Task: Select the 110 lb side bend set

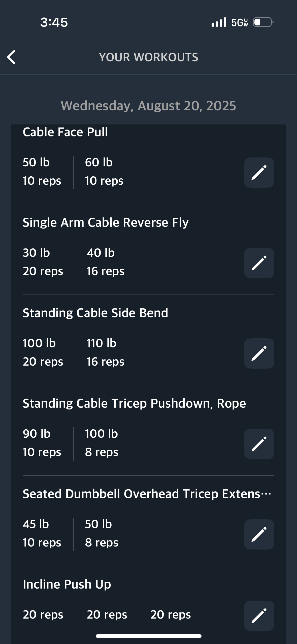Action: pyautogui.click(x=105, y=352)
